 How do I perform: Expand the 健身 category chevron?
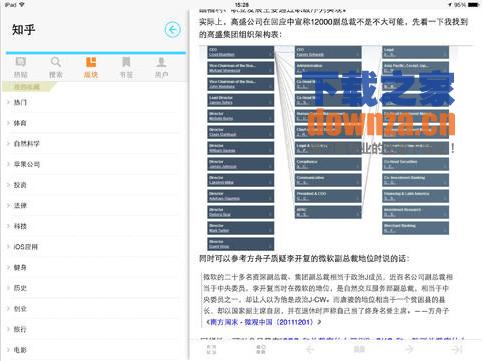[8, 267]
